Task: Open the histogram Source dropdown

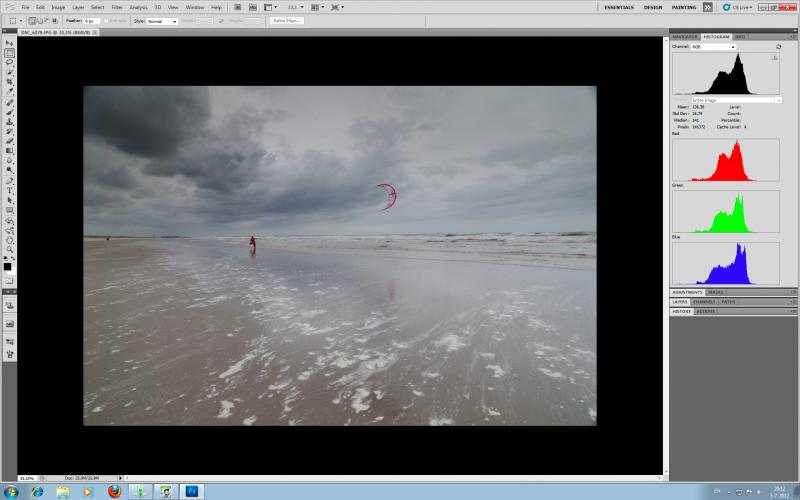Action: tap(736, 100)
